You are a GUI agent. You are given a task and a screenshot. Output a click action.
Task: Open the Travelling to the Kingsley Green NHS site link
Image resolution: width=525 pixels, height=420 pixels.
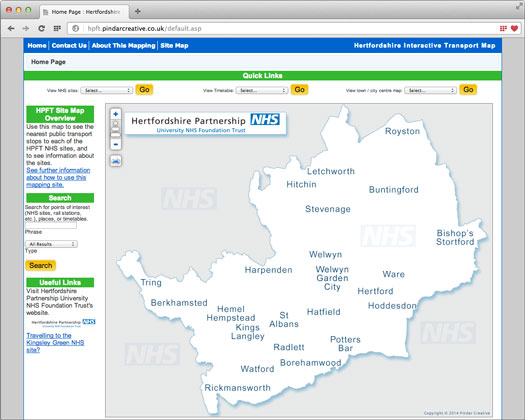click(x=55, y=343)
